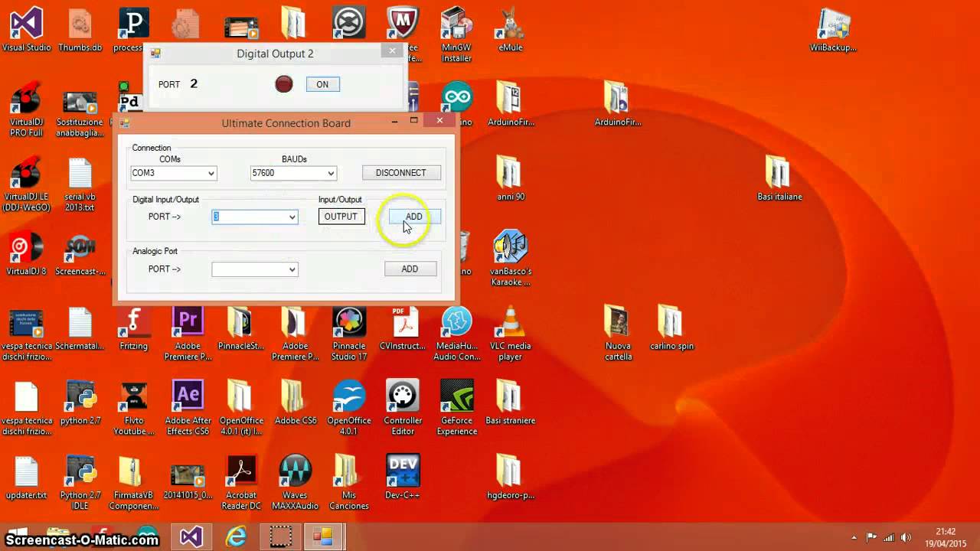Open the purple Pr Adobe Premiere shortcut
Image resolution: width=980 pixels, height=551 pixels.
[188, 334]
